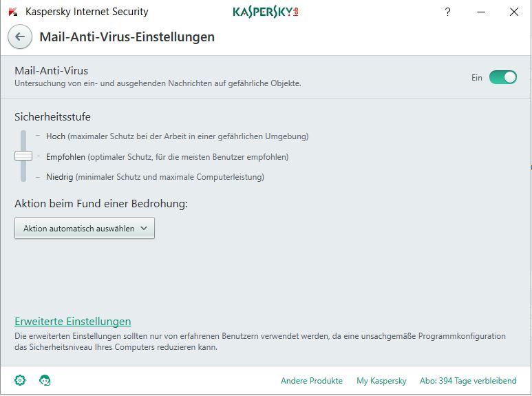Screen dimensions: 532x396
Task: Click the Ein status label
Action: (477, 78)
